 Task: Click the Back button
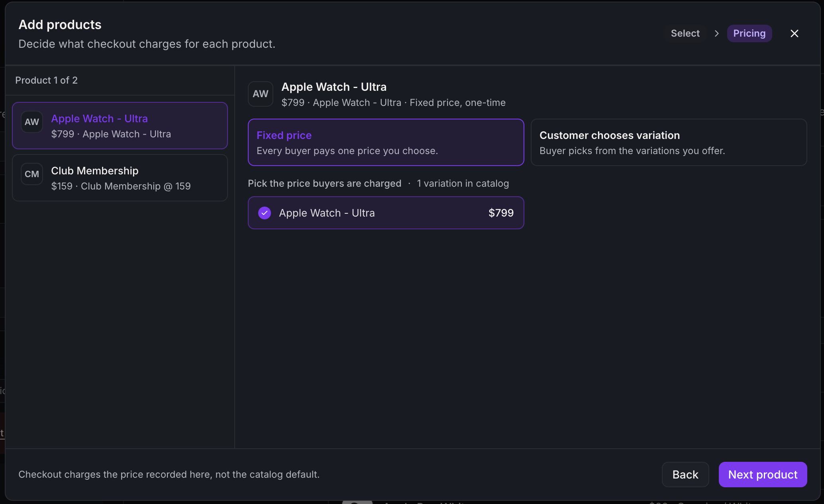685,475
